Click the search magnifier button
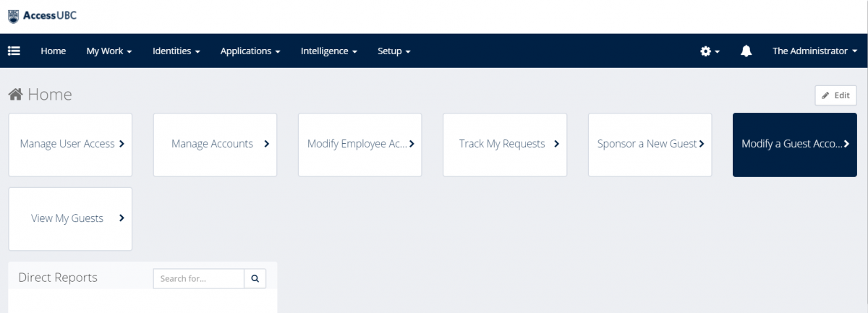Image resolution: width=868 pixels, height=313 pixels. coord(255,278)
